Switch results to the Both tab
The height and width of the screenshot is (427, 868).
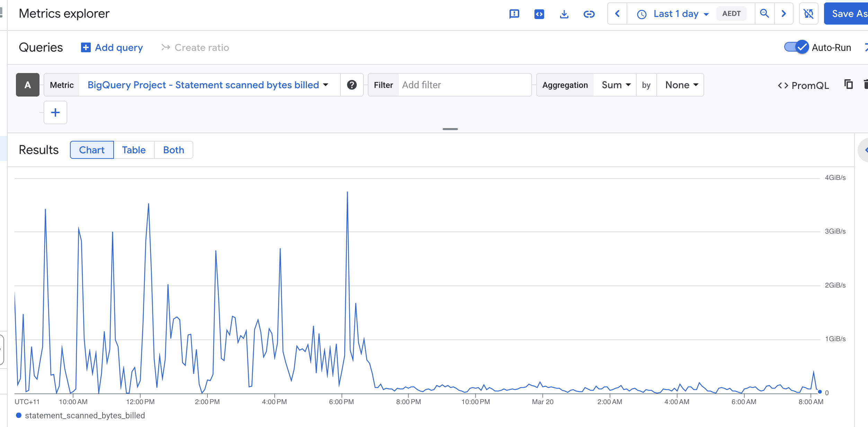173,150
